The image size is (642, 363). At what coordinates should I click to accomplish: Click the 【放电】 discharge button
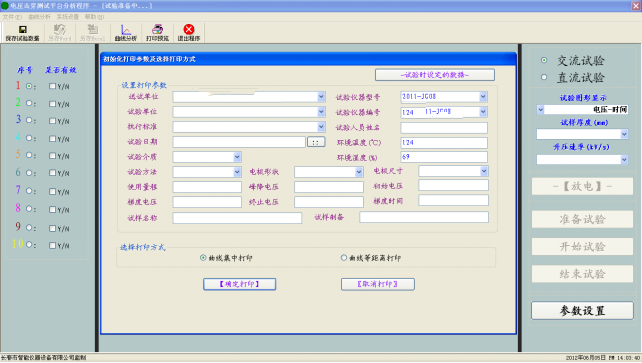point(582,186)
